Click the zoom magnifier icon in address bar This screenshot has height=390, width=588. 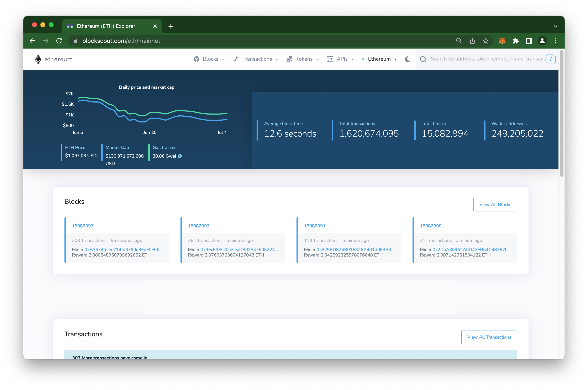(x=459, y=41)
